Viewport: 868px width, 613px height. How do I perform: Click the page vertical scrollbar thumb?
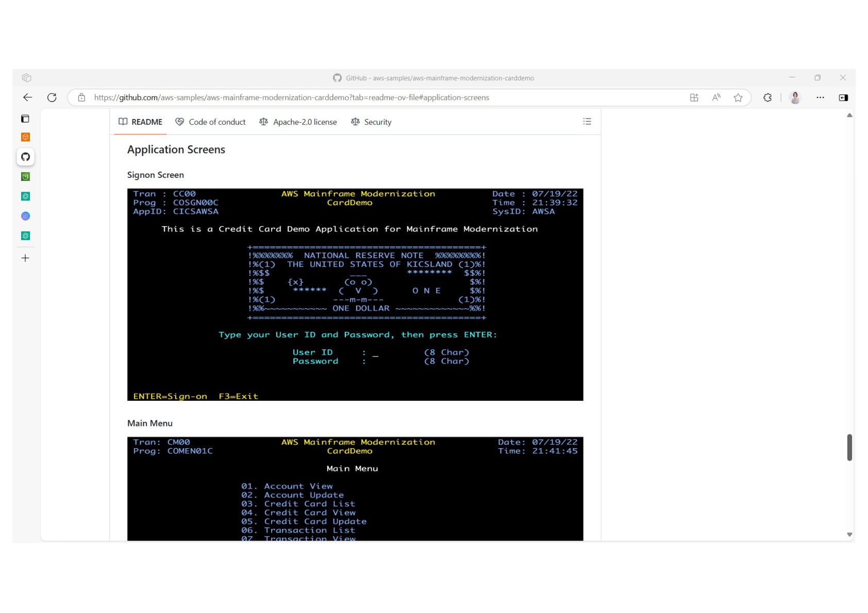point(849,447)
